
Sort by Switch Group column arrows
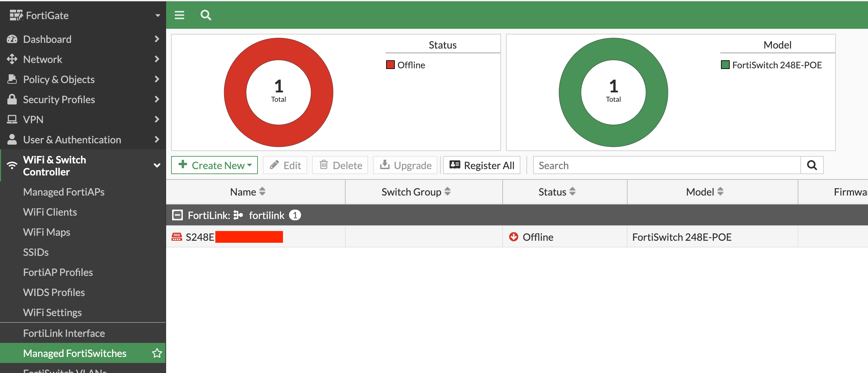(447, 192)
